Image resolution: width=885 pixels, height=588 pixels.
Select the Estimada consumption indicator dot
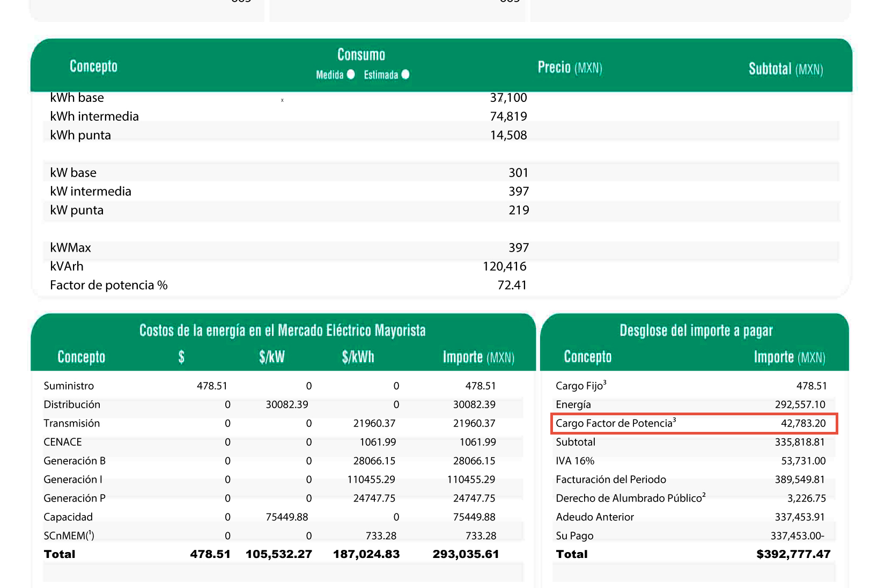tap(405, 74)
